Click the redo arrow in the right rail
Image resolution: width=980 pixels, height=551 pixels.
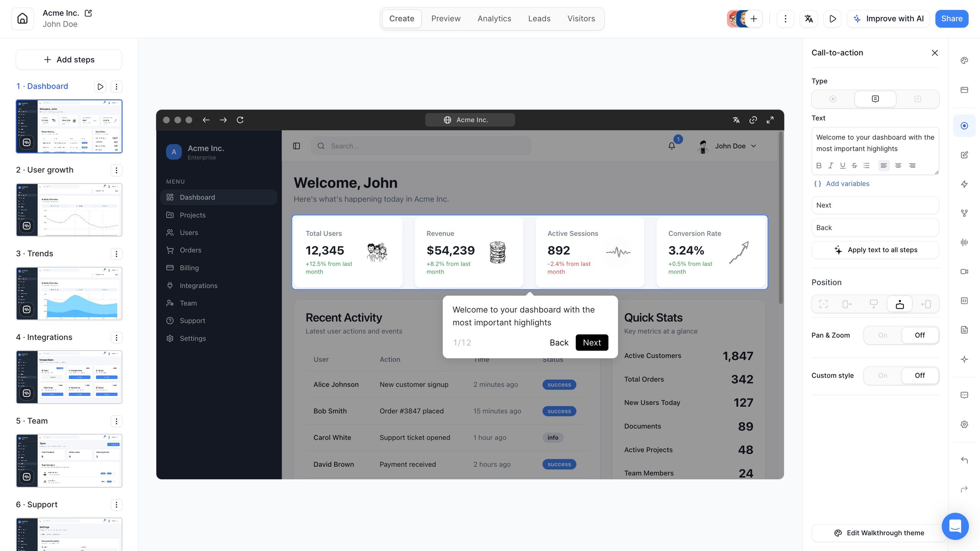[x=964, y=489]
